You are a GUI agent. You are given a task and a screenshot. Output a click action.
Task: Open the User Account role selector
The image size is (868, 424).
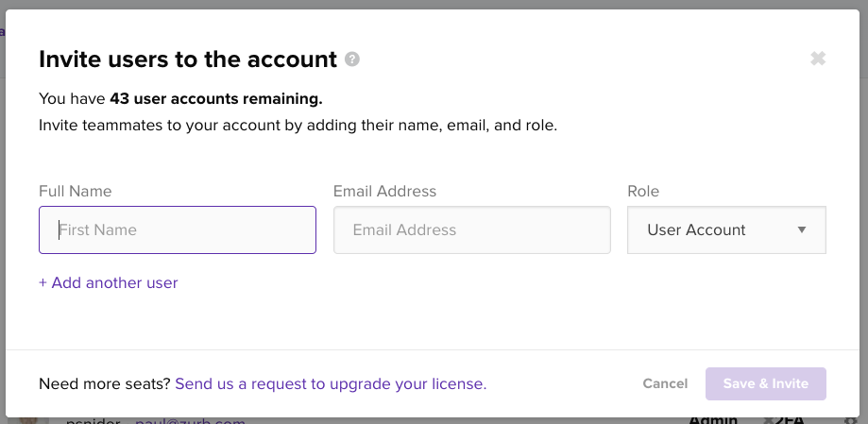(x=726, y=229)
